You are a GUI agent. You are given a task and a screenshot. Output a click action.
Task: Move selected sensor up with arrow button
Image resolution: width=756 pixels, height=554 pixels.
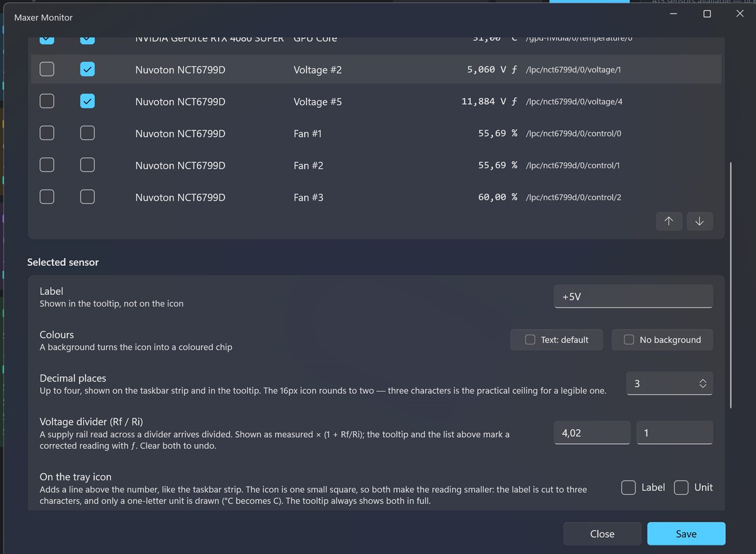tap(669, 221)
